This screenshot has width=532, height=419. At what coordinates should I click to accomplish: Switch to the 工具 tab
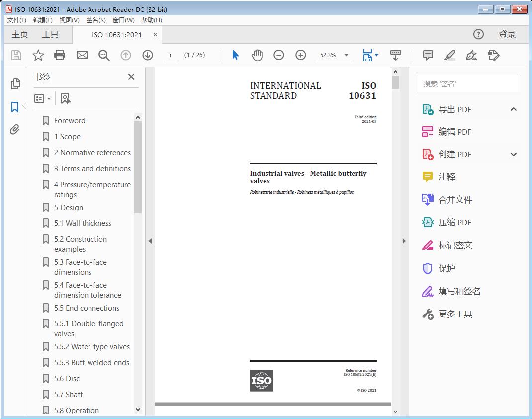pos(50,35)
